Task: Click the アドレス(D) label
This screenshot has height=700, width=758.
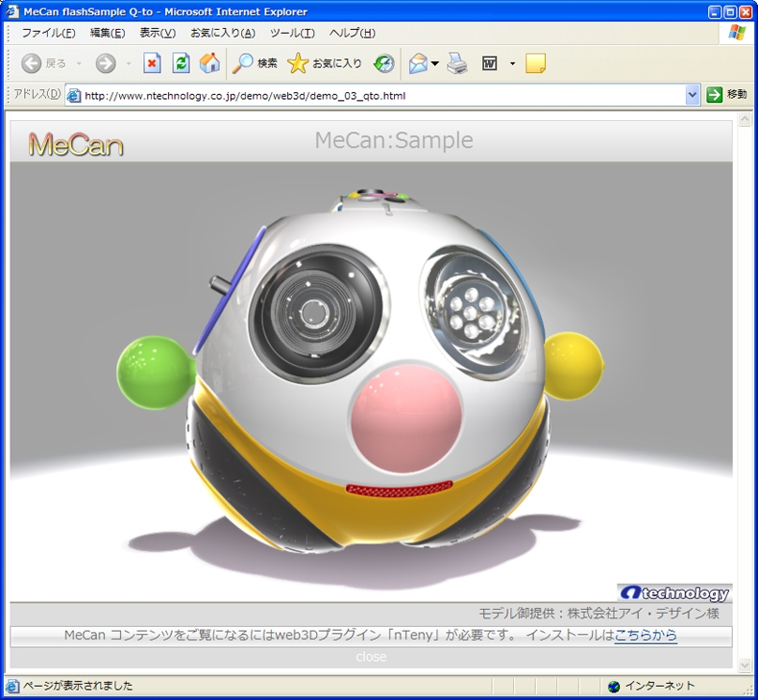Action: click(x=37, y=94)
